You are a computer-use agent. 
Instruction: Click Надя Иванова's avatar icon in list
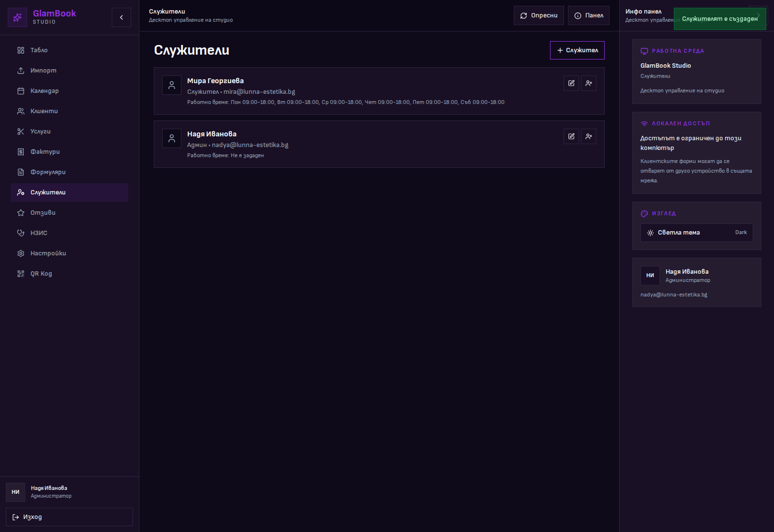(x=172, y=138)
